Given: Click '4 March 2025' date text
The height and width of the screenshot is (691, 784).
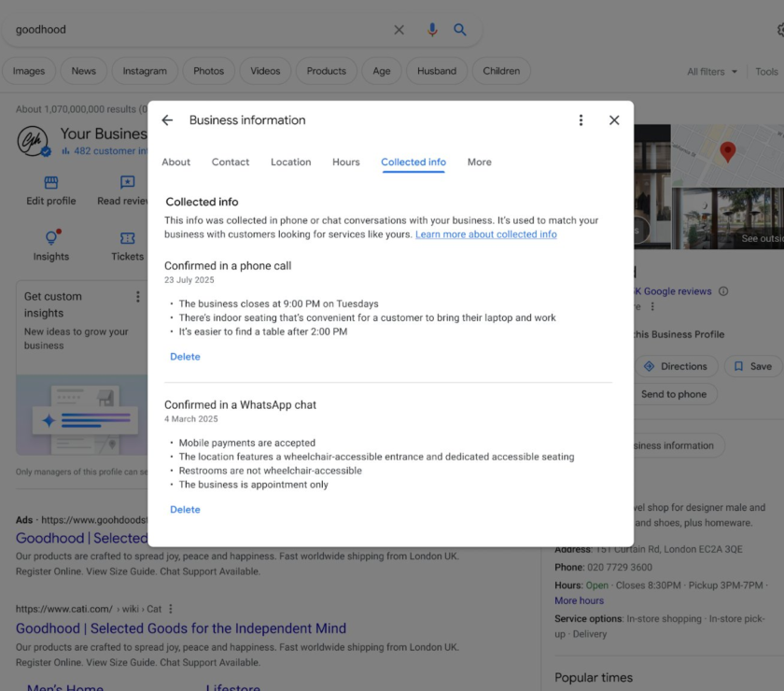Looking at the screenshot, I should pos(191,419).
